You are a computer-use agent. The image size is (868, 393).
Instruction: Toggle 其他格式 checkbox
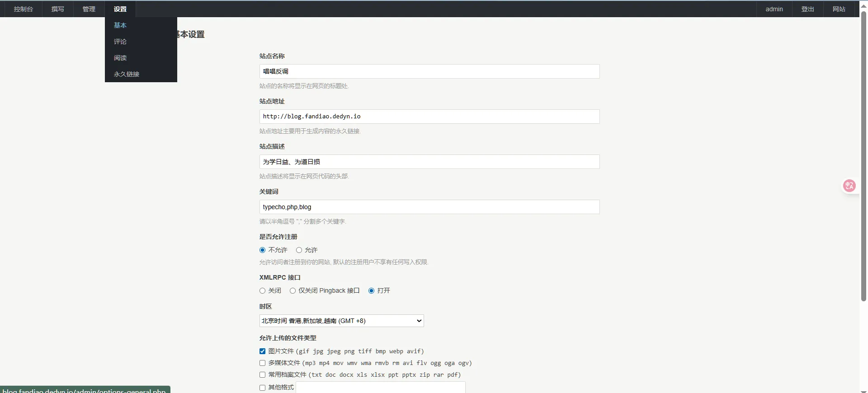pyautogui.click(x=263, y=388)
